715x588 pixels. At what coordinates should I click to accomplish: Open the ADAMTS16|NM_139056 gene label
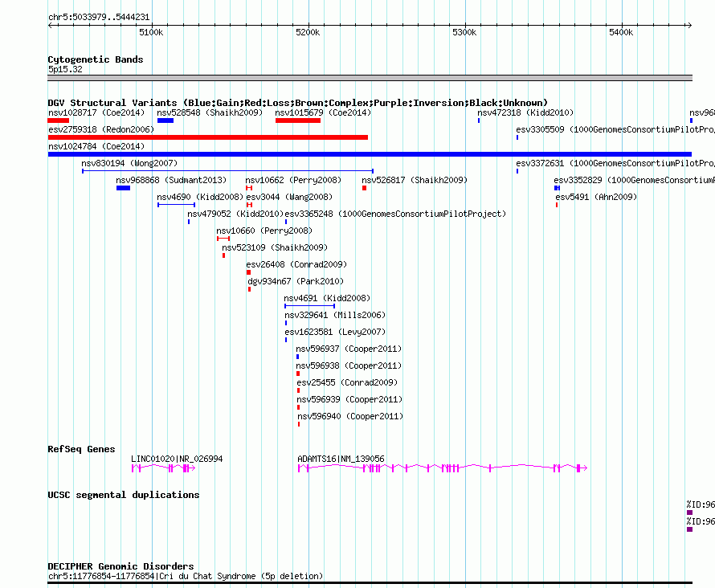(x=341, y=459)
